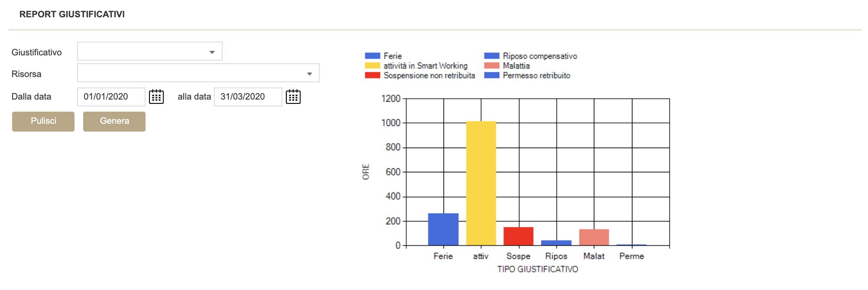The image size is (868, 290).
Task: Click the Permesso retribuito legend swatch
Action: tap(492, 75)
